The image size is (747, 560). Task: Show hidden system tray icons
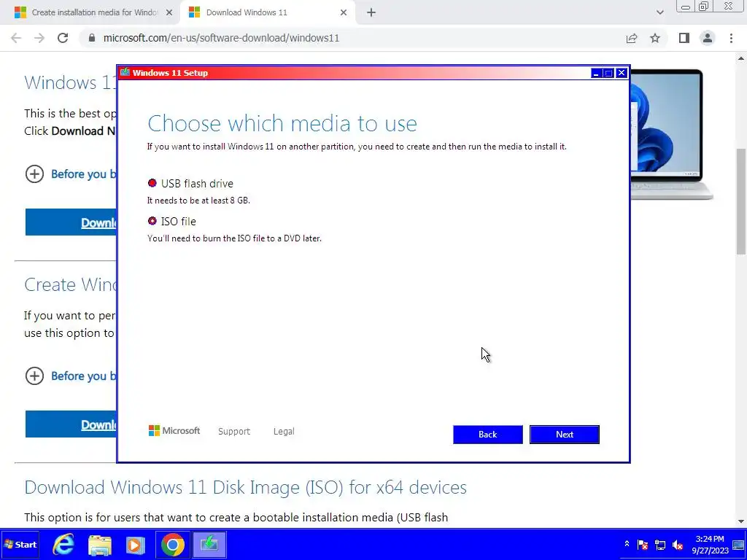click(x=627, y=544)
